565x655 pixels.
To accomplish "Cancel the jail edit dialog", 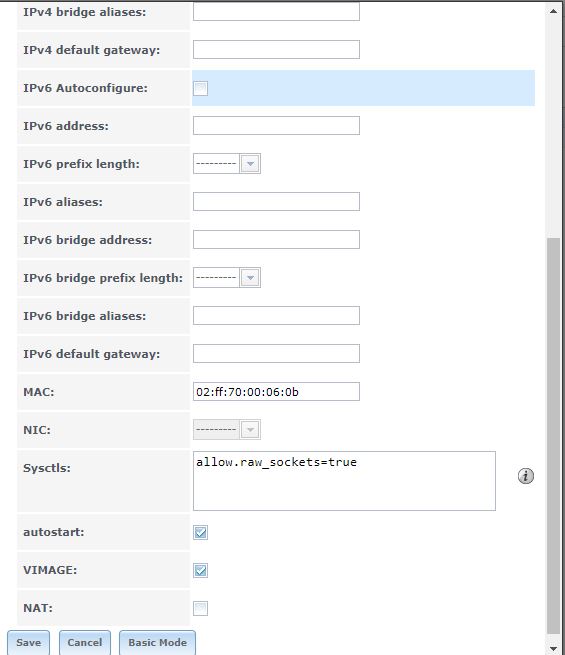I will tap(85, 642).
